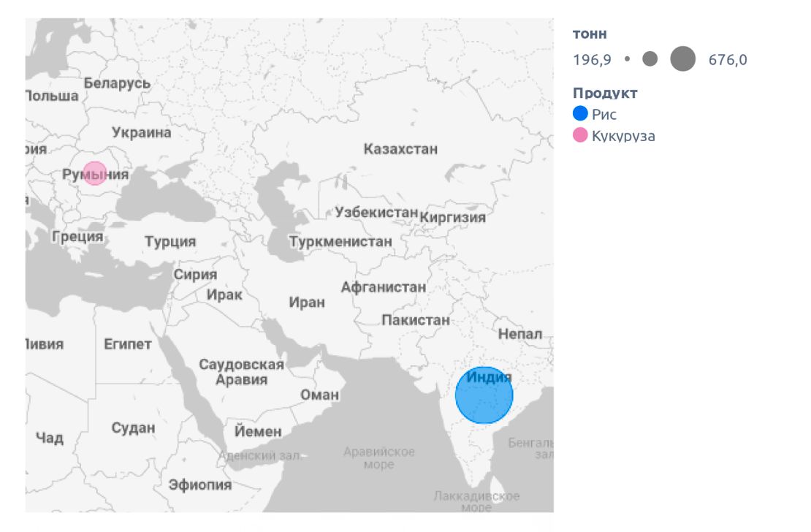
Task: Click the smallest gray size legend dot
Action: (x=627, y=59)
